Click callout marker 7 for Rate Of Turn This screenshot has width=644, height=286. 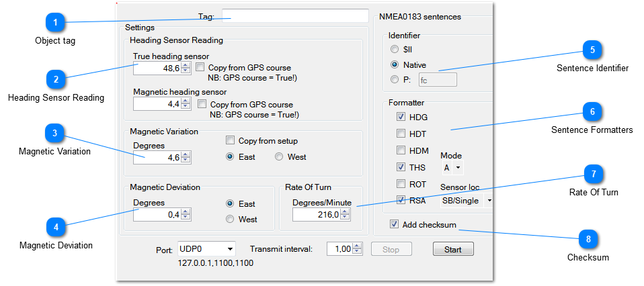pos(592,175)
